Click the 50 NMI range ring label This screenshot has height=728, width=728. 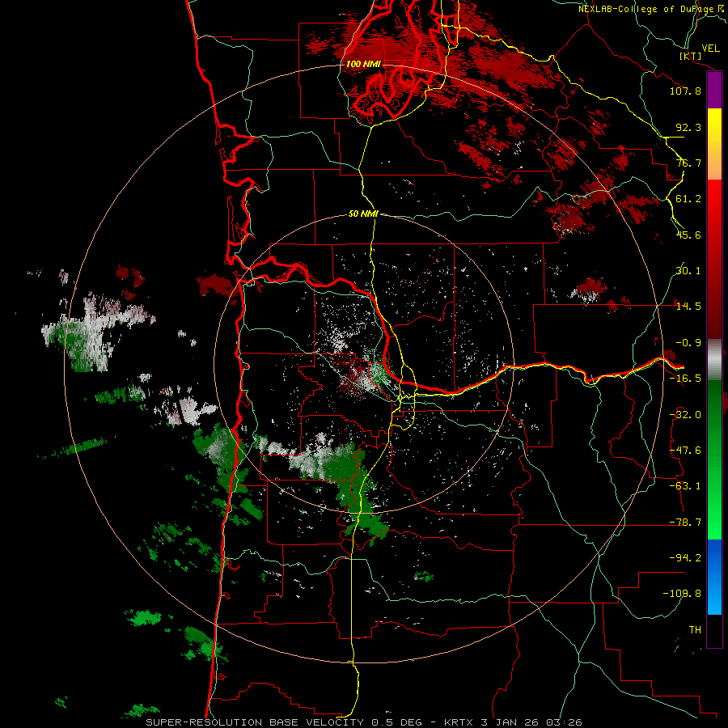tap(363, 214)
